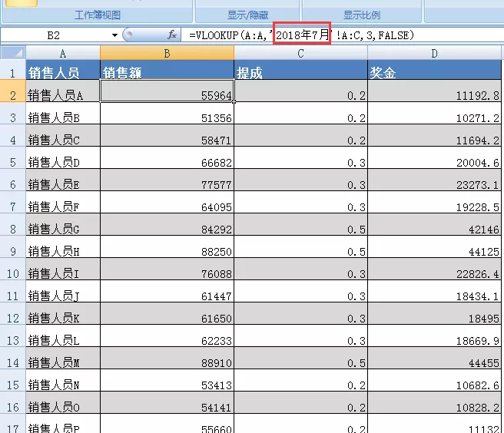Select bonus cell 42146
Screen dimensions: 504x433
434,224
